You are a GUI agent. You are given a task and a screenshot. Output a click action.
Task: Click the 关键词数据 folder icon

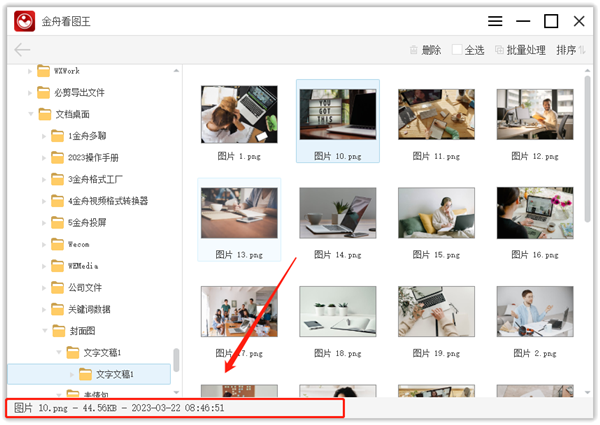pos(57,309)
